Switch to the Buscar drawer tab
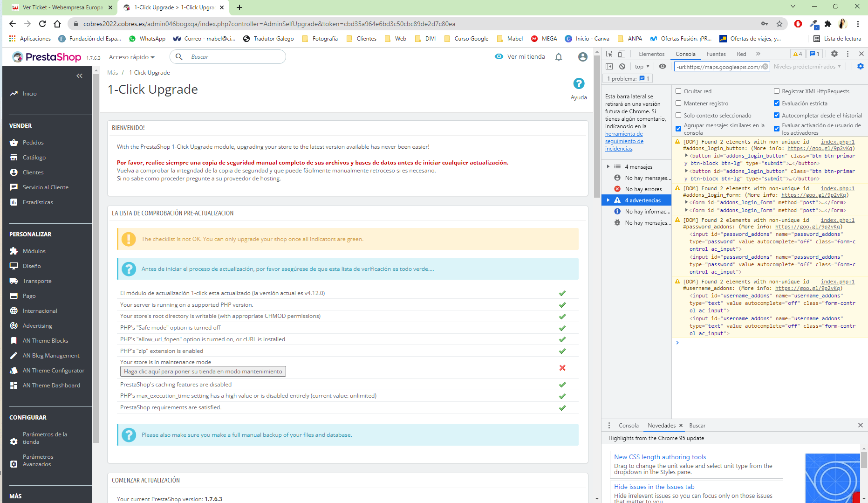 point(697,426)
